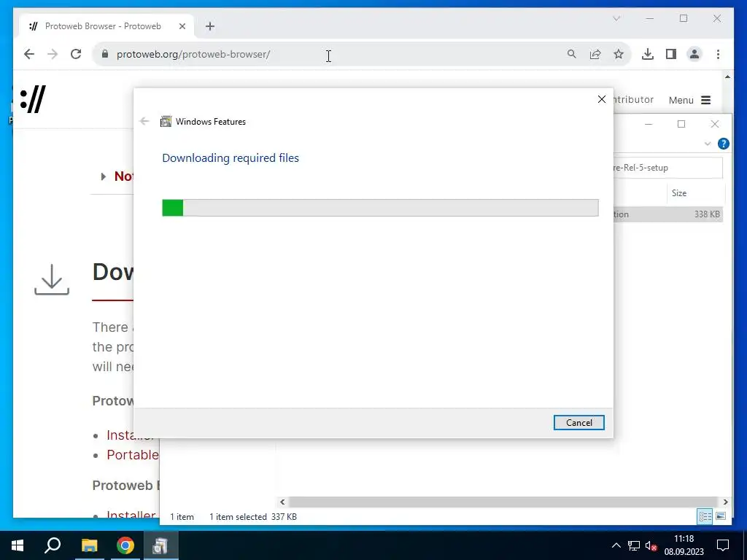Switch to Chrome from taskbar

pyautogui.click(x=125, y=545)
